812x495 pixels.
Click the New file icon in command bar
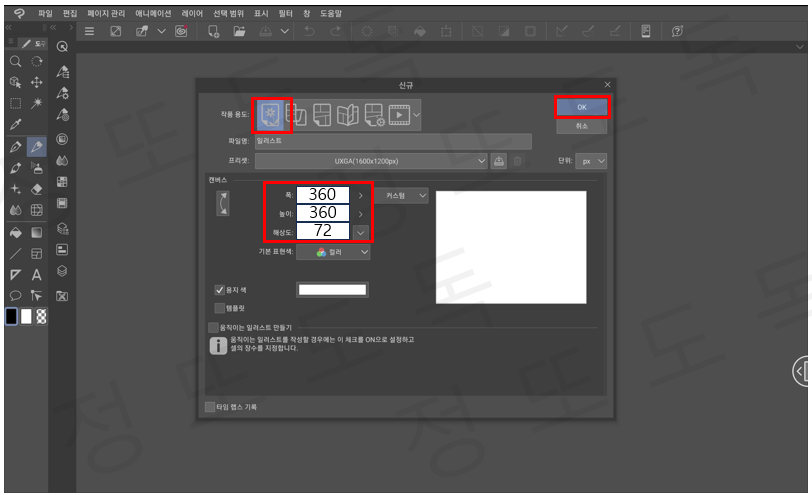[213, 31]
